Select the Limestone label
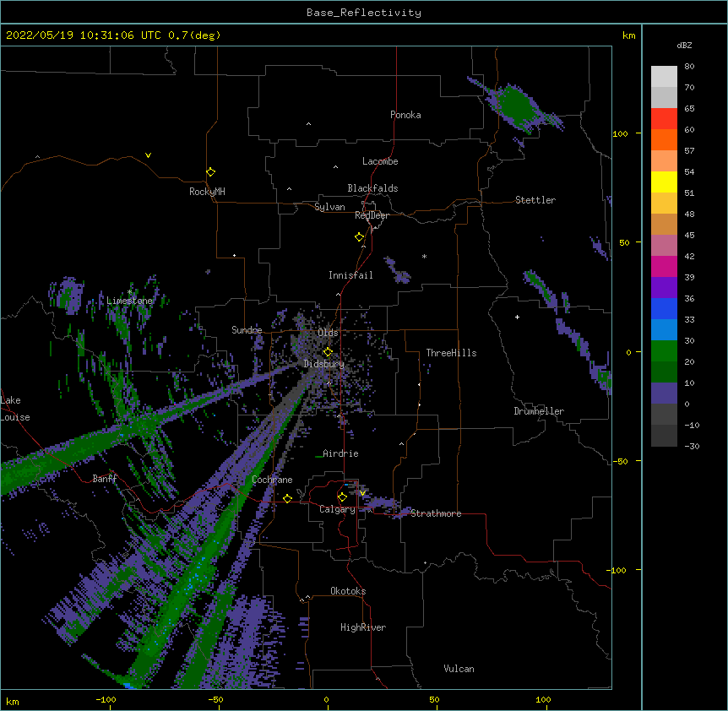 pos(129,301)
